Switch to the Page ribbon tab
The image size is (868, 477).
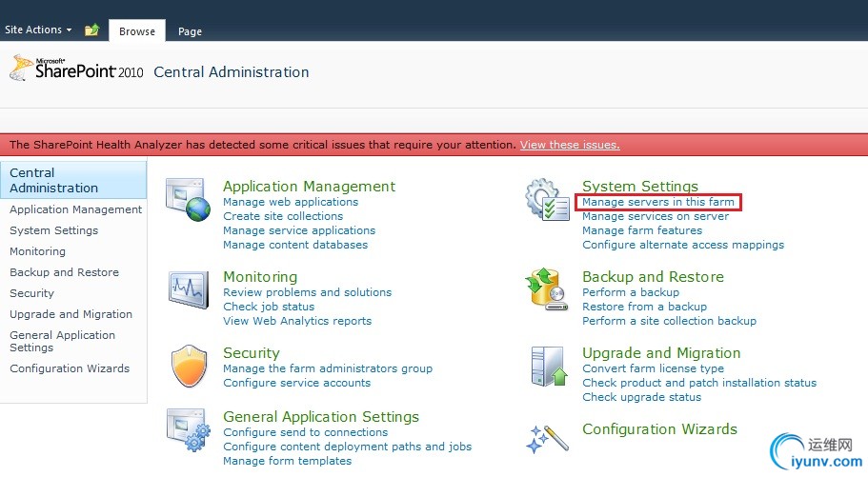(190, 31)
